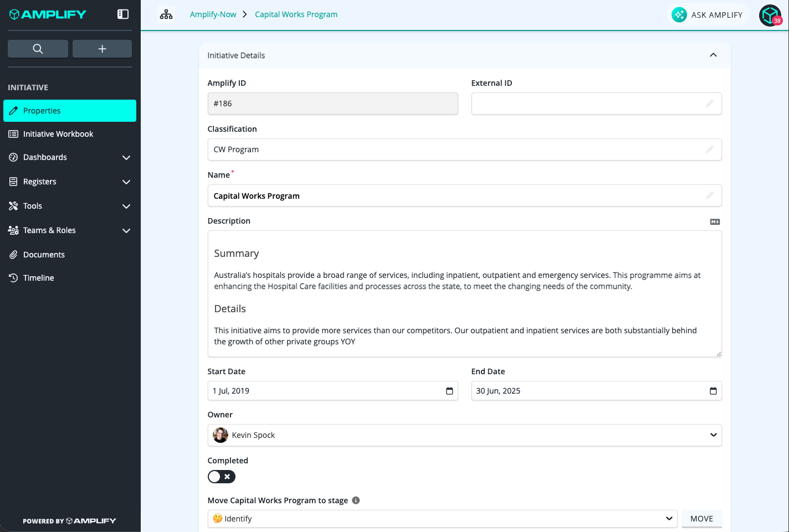Open the End Date calendar picker
The height and width of the screenshot is (532, 789).
click(x=713, y=391)
